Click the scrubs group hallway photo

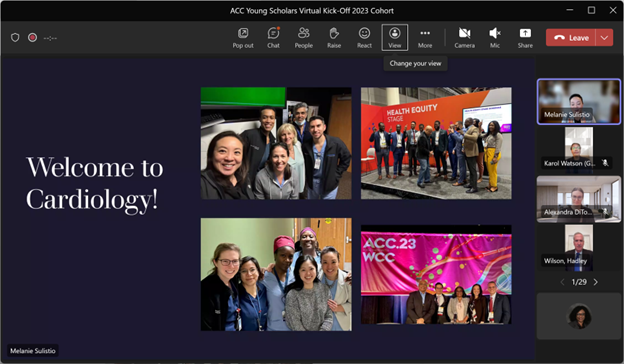point(276,274)
